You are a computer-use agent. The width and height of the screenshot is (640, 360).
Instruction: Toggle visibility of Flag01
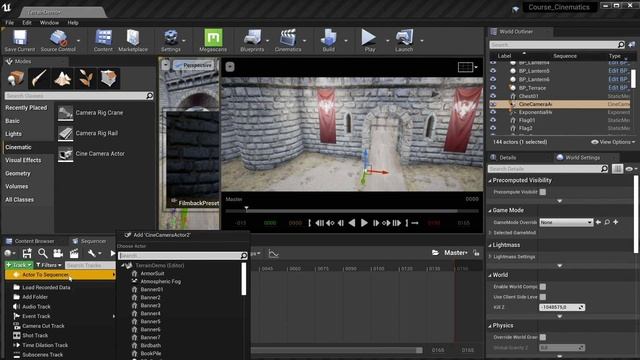coord(493,120)
